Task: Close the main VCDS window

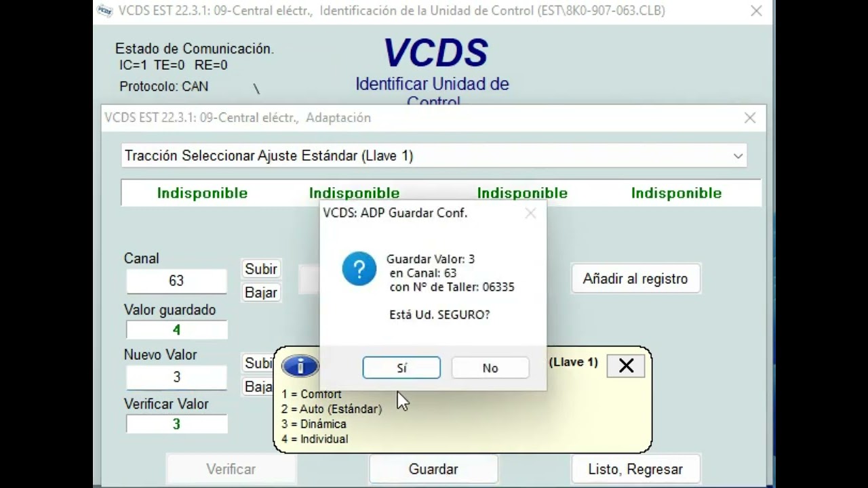Action: [x=756, y=11]
